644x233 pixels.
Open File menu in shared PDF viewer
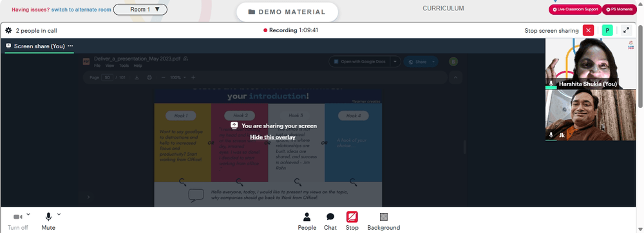pyautogui.click(x=97, y=66)
